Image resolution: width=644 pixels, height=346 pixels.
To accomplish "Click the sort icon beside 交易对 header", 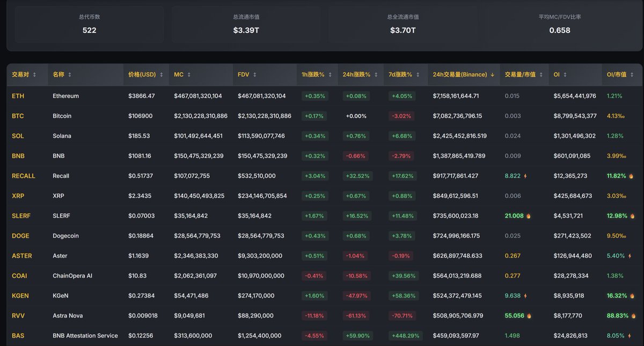I will (x=34, y=75).
